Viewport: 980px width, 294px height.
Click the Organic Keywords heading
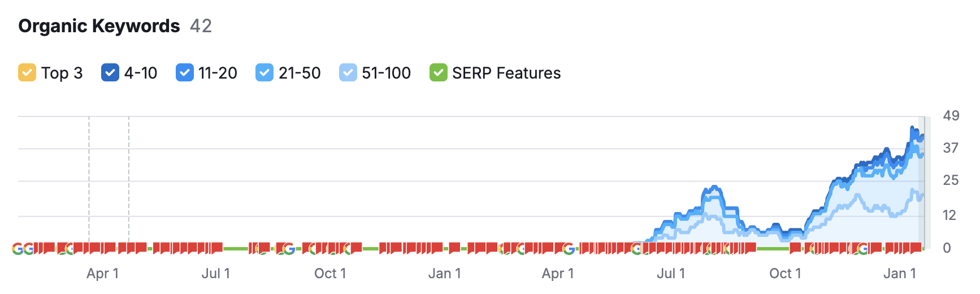99,26
